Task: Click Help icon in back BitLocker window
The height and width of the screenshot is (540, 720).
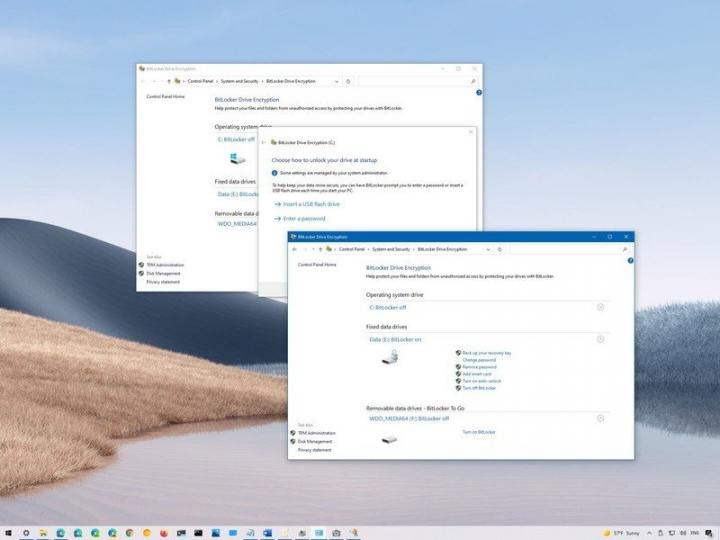Action: (x=479, y=92)
